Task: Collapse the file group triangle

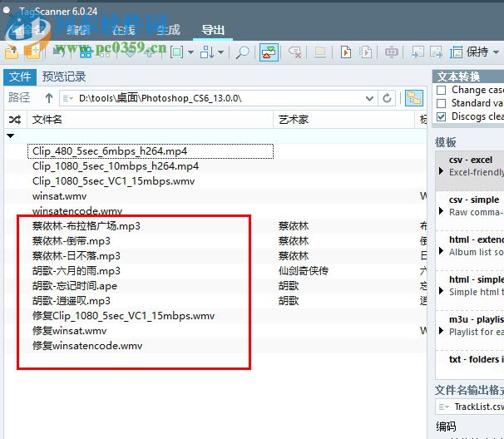Action: tap(11, 136)
